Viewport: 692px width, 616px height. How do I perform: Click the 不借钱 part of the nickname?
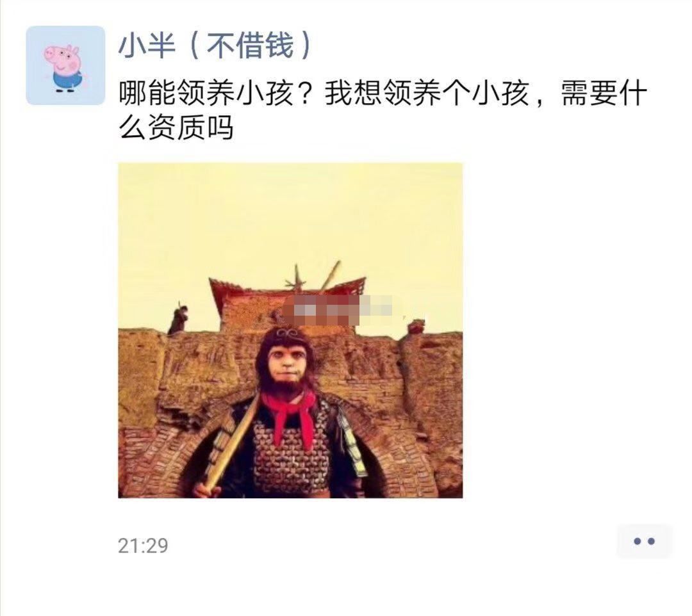(x=251, y=45)
